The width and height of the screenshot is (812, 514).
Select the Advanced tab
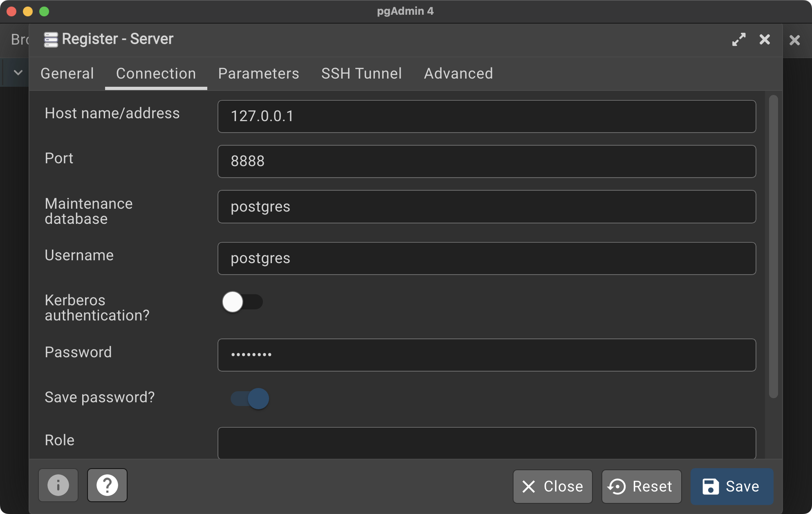coord(458,74)
